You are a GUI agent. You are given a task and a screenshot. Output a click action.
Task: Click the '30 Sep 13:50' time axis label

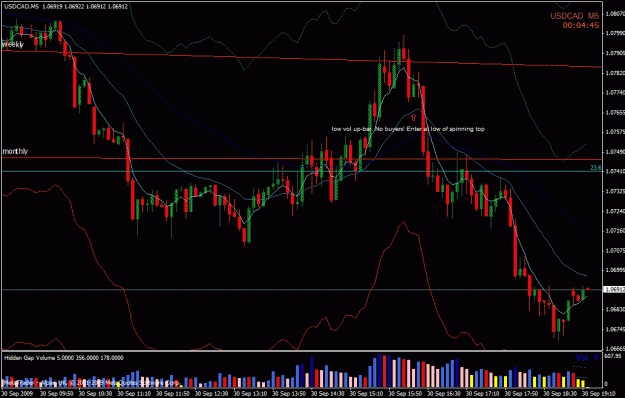(288, 394)
